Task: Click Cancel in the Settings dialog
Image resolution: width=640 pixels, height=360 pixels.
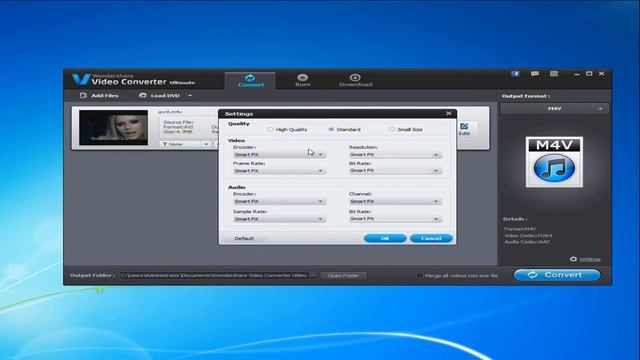Action: tap(431, 238)
